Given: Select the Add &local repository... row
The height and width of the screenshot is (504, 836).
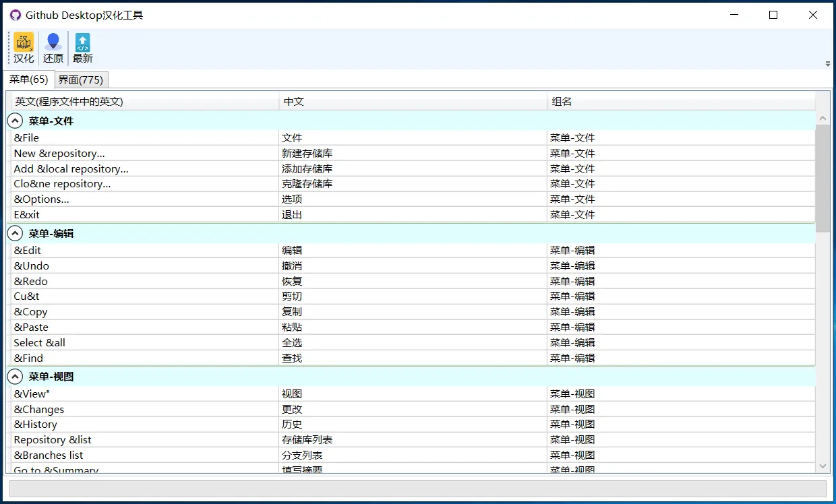Looking at the screenshot, I should point(413,168).
